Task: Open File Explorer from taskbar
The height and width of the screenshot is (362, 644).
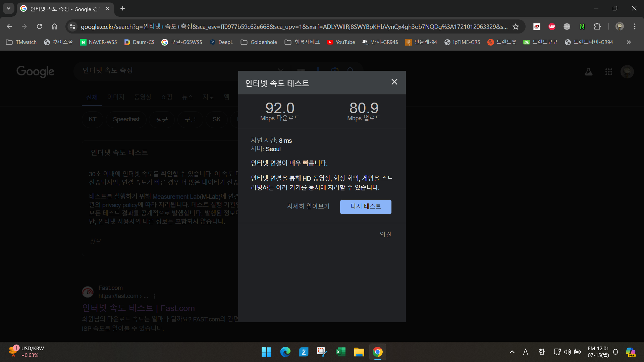Action: tap(359, 352)
